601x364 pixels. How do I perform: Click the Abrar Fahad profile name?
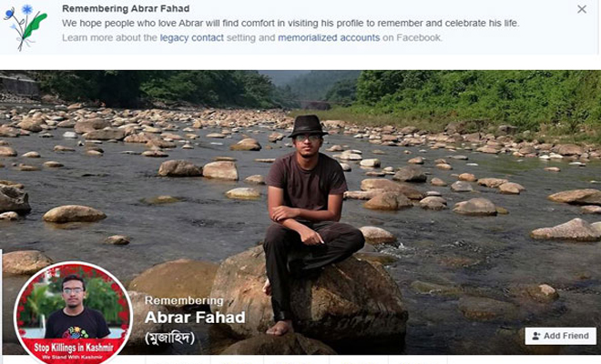pyautogui.click(x=195, y=318)
